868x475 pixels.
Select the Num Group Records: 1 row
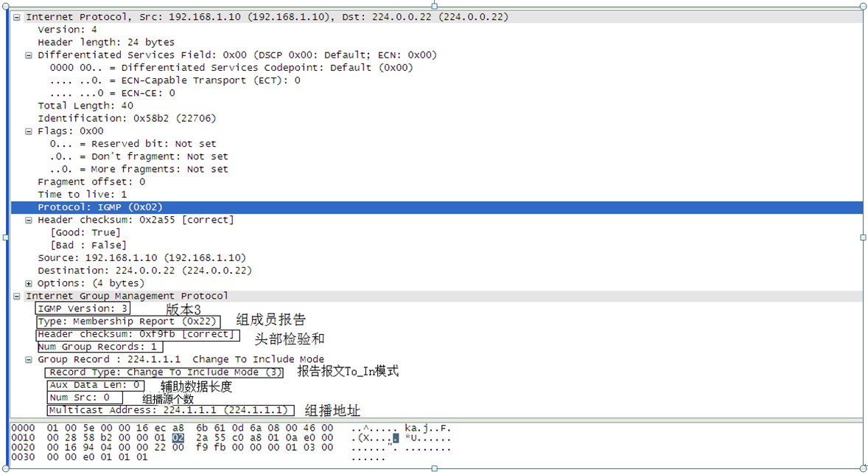click(x=99, y=346)
